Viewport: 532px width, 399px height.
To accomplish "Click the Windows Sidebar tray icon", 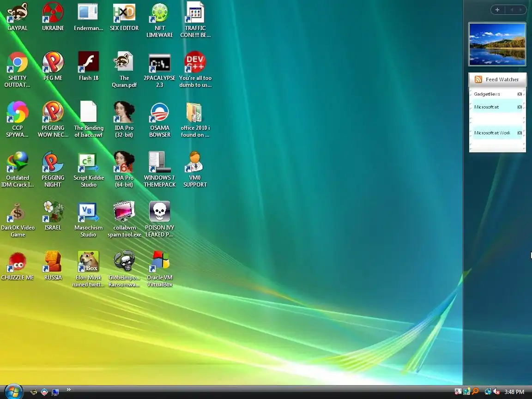I will [467, 392].
